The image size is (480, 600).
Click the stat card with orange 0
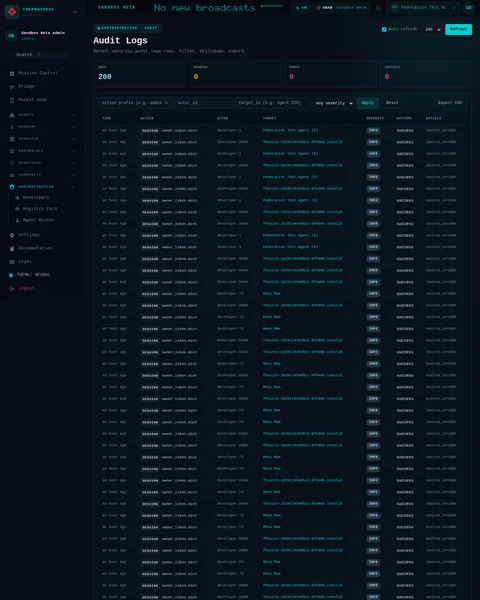tap(235, 74)
